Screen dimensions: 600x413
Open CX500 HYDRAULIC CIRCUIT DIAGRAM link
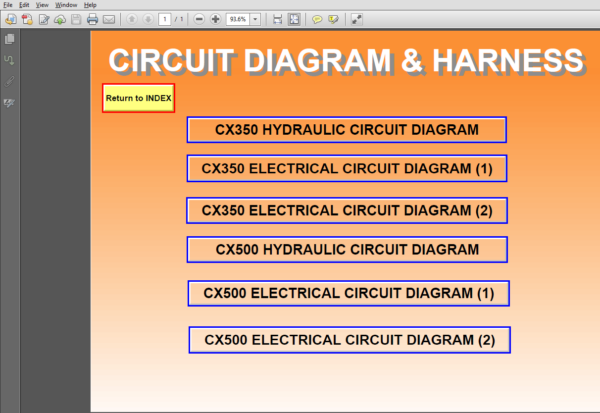point(347,250)
